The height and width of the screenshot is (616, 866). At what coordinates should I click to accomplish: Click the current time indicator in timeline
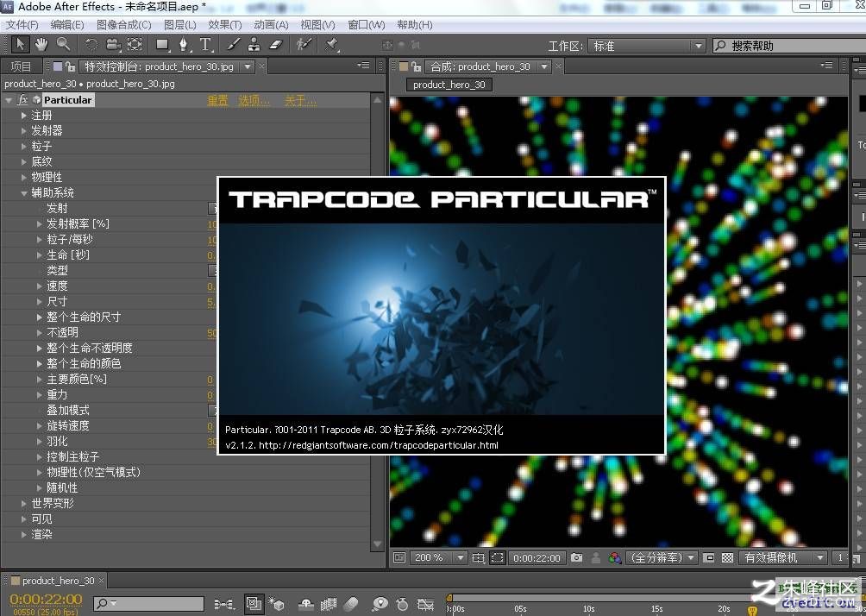(751, 610)
